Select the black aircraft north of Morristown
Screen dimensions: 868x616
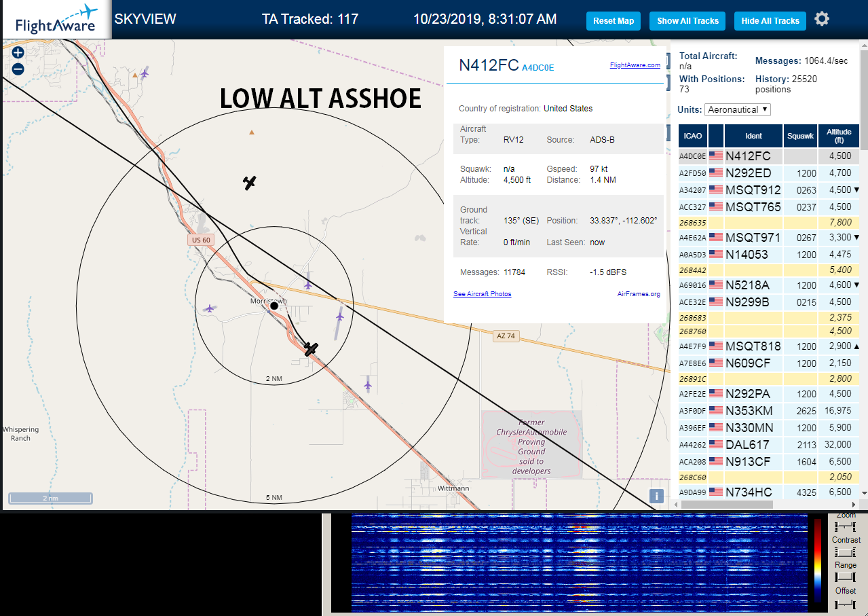[x=250, y=182]
